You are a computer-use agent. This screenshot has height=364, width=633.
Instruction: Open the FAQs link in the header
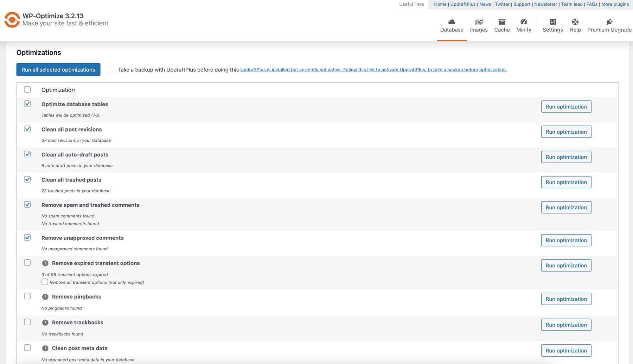[x=592, y=4]
